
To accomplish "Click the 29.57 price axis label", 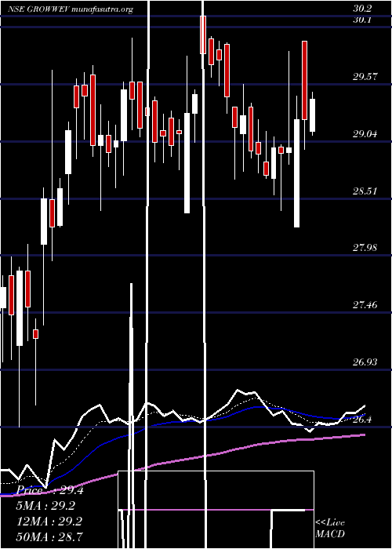I will pos(365,77).
